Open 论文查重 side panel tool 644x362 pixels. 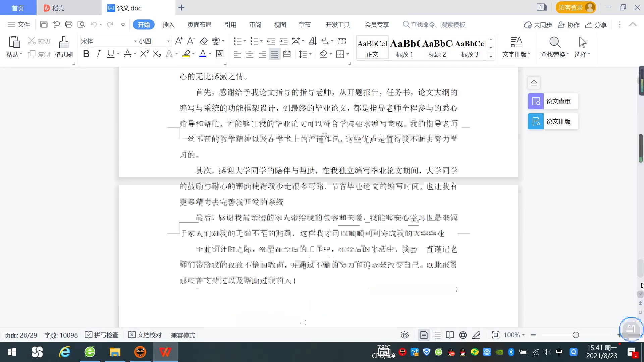click(x=553, y=101)
